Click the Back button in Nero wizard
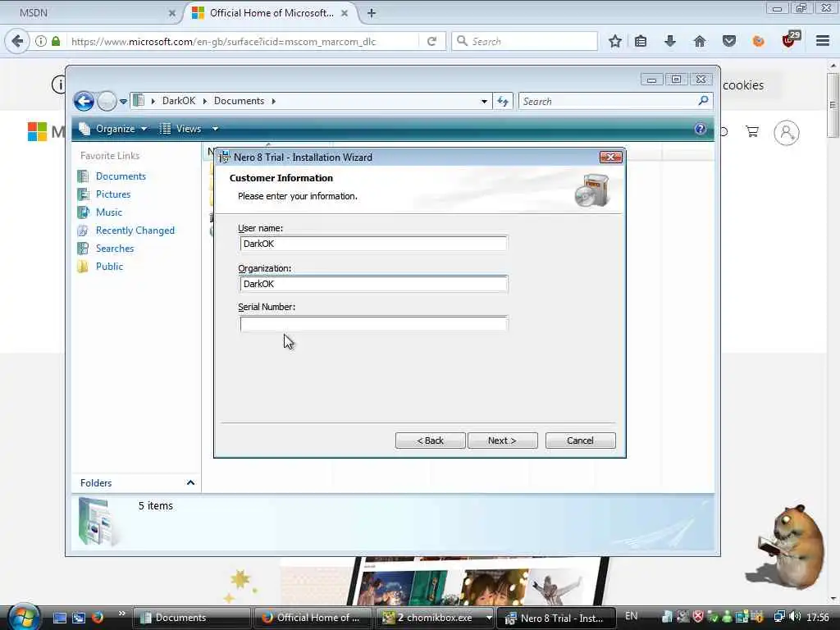Image resolution: width=840 pixels, height=630 pixels. pyautogui.click(x=430, y=441)
